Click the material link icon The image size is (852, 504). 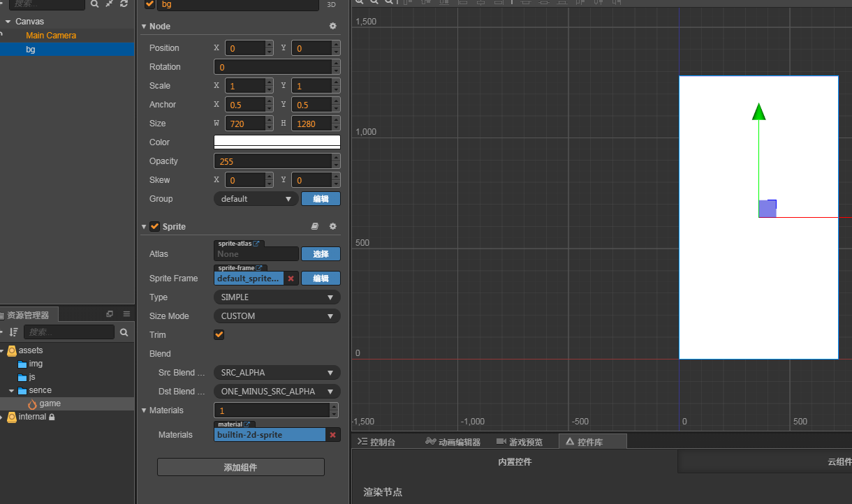(x=247, y=424)
